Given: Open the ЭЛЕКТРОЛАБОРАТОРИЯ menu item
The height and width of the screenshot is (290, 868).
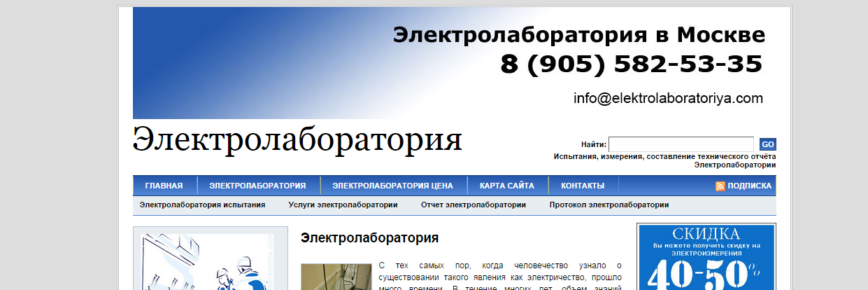Looking at the screenshot, I should [x=258, y=186].
